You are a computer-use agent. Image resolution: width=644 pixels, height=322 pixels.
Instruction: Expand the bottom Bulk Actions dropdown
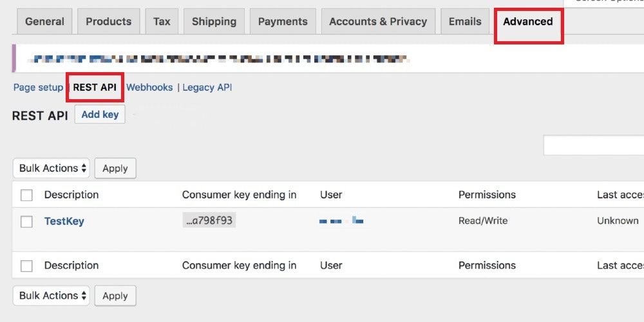coord(52,296)
